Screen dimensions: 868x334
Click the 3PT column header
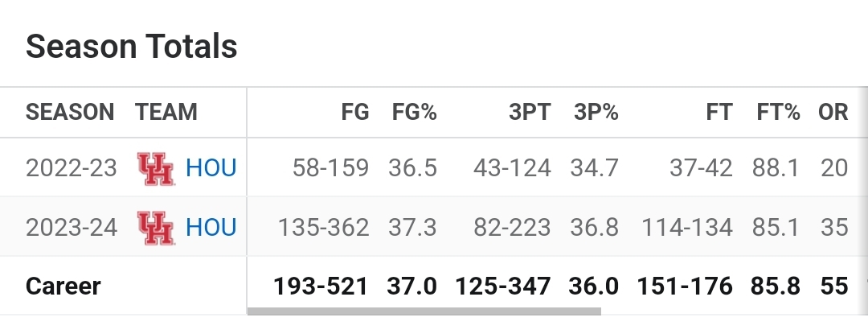pyautogui.click(x=530, y=112)
